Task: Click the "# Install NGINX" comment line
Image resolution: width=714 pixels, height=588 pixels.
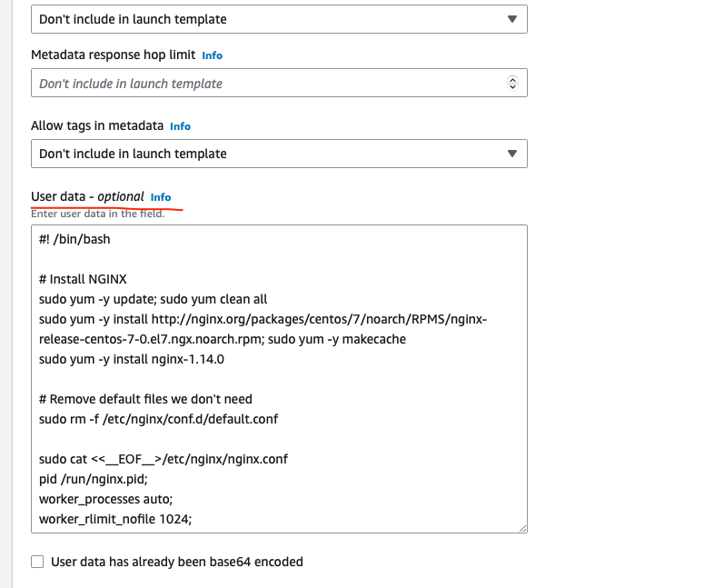Action: [x=83, y=279]
